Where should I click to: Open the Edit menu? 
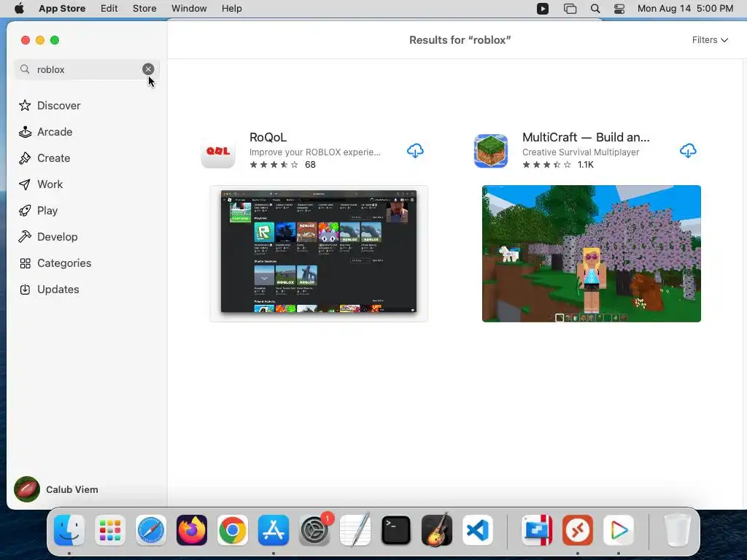[x=109, y=9]
